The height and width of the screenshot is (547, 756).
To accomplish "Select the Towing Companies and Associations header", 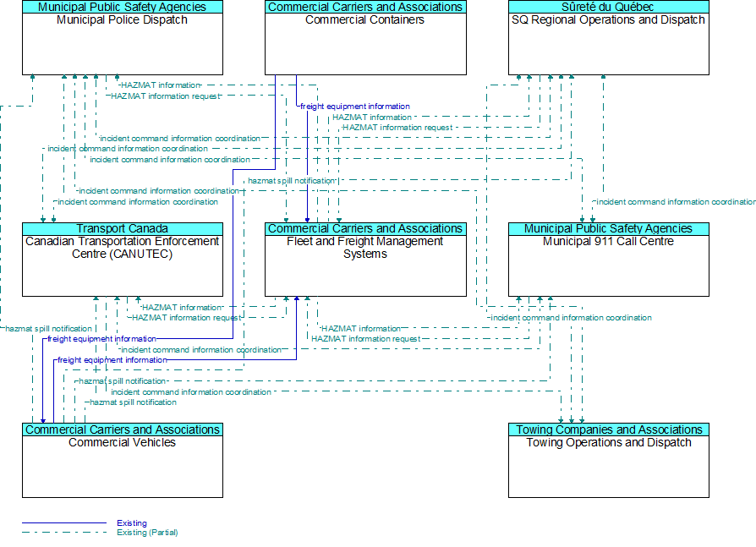I will (609, 429).
